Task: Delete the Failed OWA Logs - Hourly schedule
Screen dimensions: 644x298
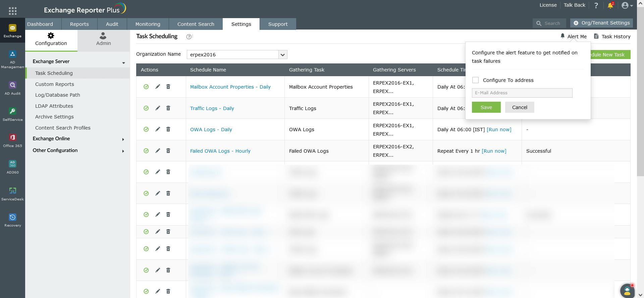Action: point(168,151)
